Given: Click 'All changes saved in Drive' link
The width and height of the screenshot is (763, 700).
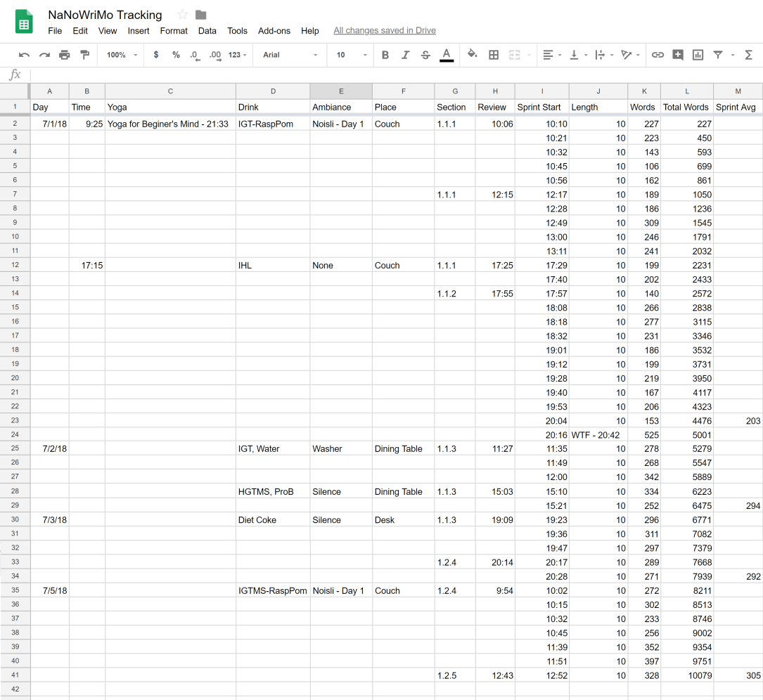Looking at the screenshot, I should 385,31.
